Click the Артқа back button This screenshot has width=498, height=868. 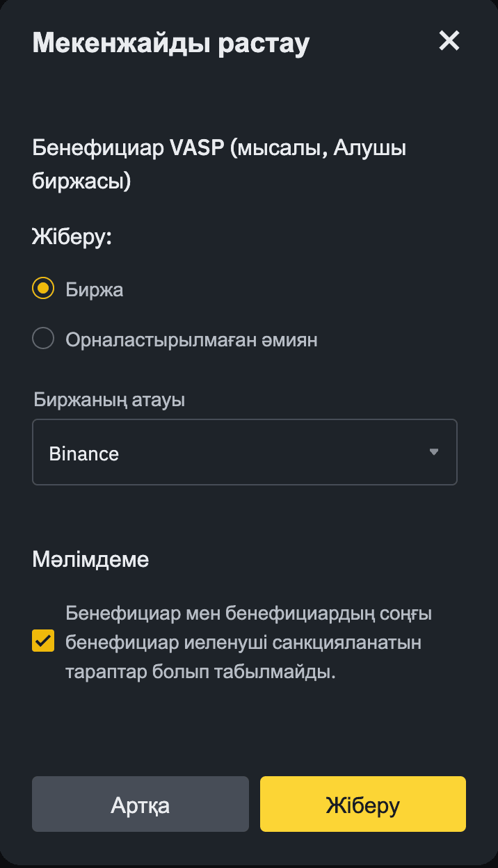tap(140, 803)
